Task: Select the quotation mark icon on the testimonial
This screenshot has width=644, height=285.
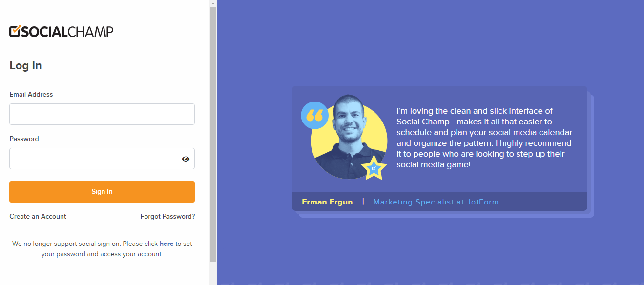Action: 314,116
